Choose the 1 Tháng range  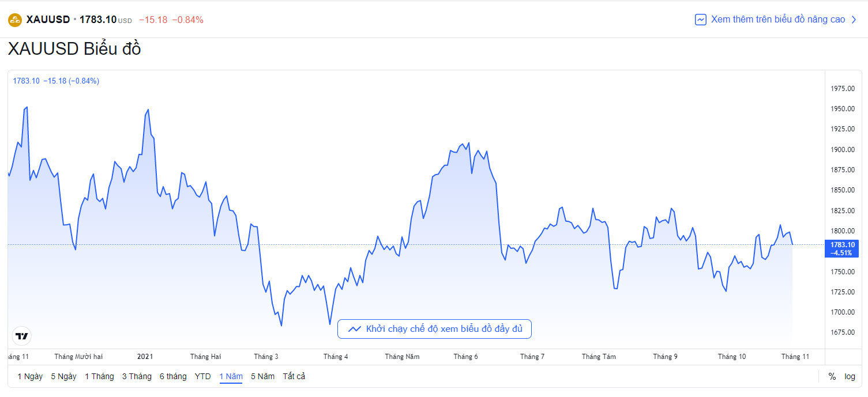pyautogui.click(x=99, y=376)
